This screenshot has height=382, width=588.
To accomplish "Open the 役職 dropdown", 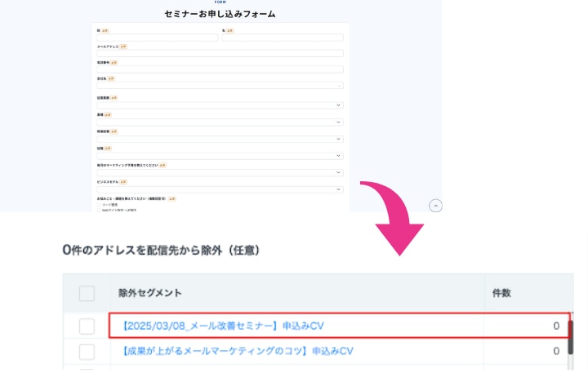I will point(220,156).
